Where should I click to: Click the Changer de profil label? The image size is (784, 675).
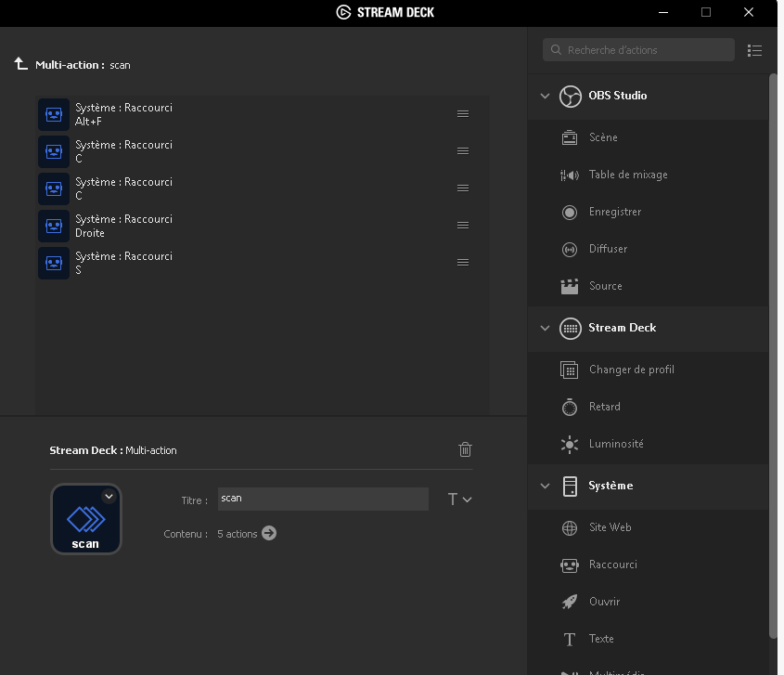pos(632,370)
